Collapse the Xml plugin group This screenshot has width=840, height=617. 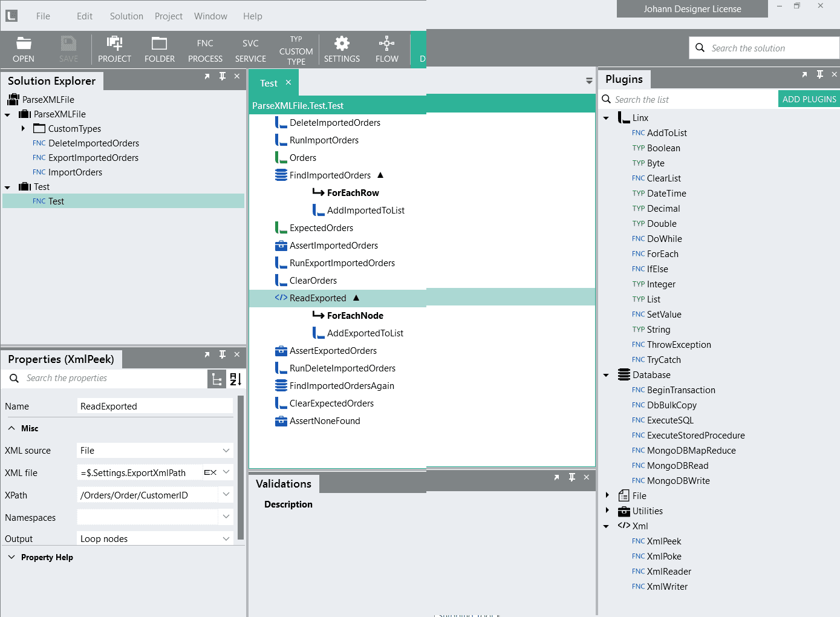[607, 527]
